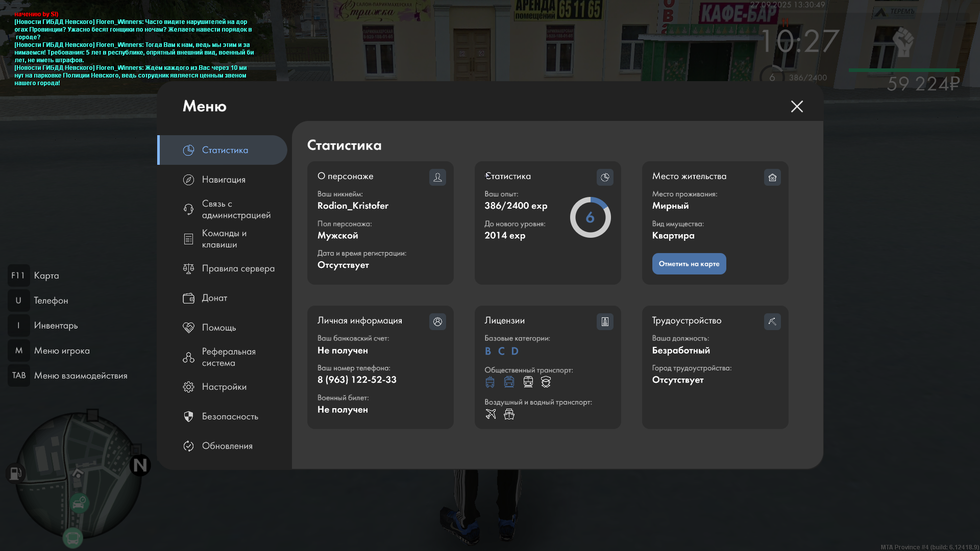Open the Обновления section
The image size is (980, 551).
tap(227, 446)
